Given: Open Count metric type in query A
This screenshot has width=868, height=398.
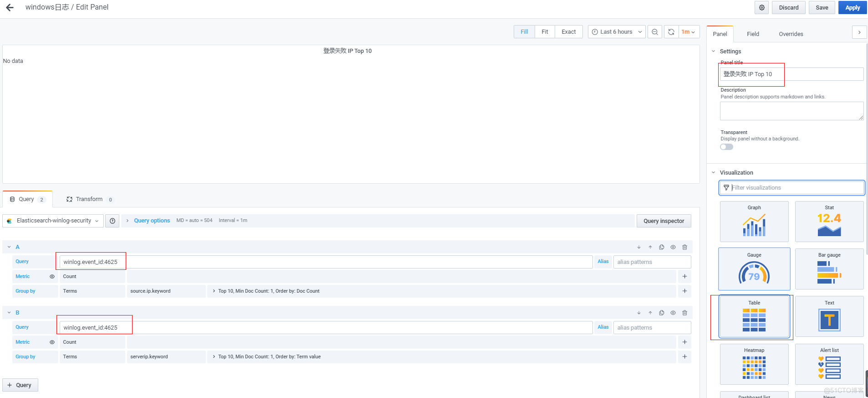Looking at the screenshot, I should pos(92,276).
